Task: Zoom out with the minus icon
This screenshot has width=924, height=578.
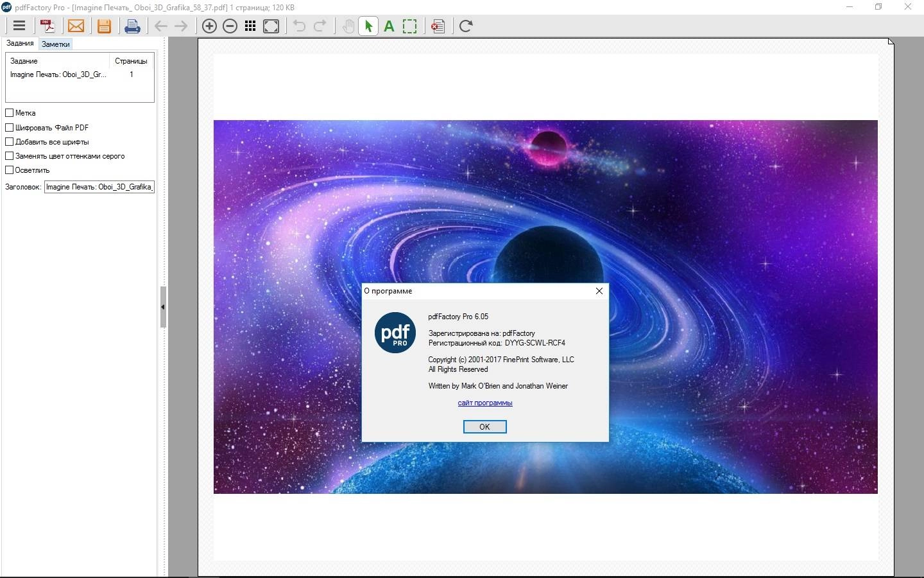Action: point(230,26)
